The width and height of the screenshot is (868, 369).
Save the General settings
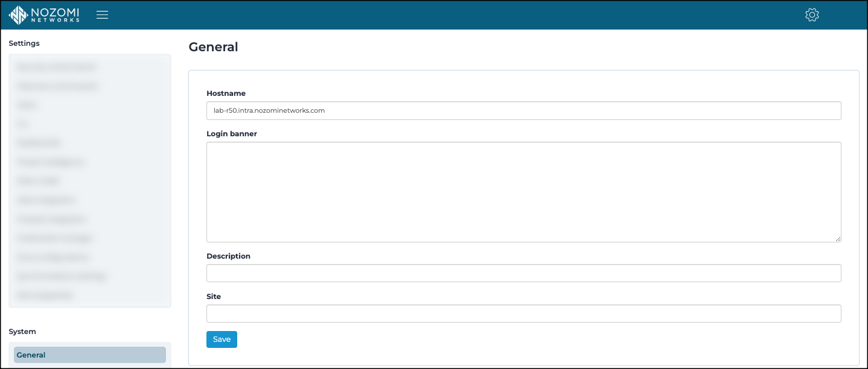coord(222,339)
